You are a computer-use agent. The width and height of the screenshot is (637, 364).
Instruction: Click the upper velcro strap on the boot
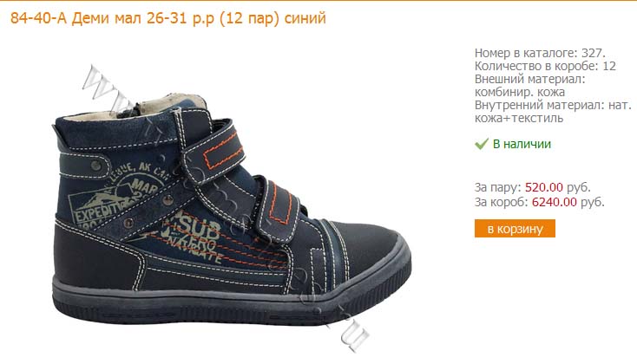[211, 148]
